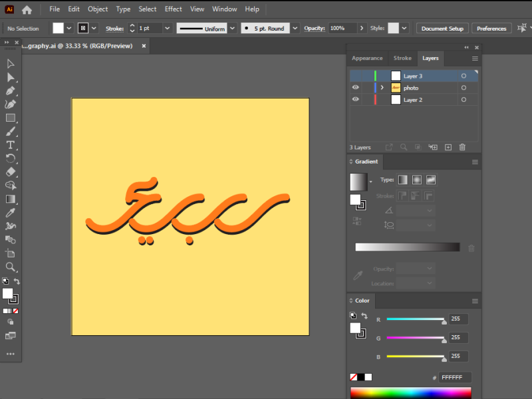Switch to the Appearance tab

coord(367,59)
